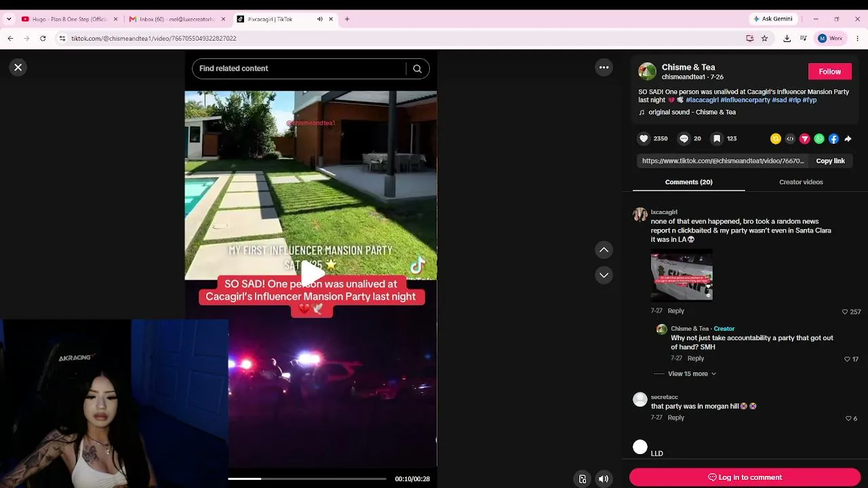Get the embed code icon

coord(790,139)
